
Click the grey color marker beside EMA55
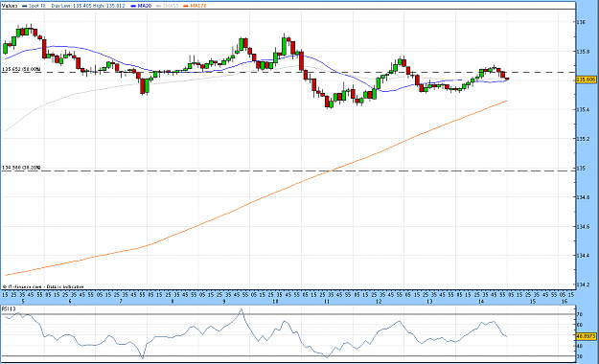tap(158, 6)
